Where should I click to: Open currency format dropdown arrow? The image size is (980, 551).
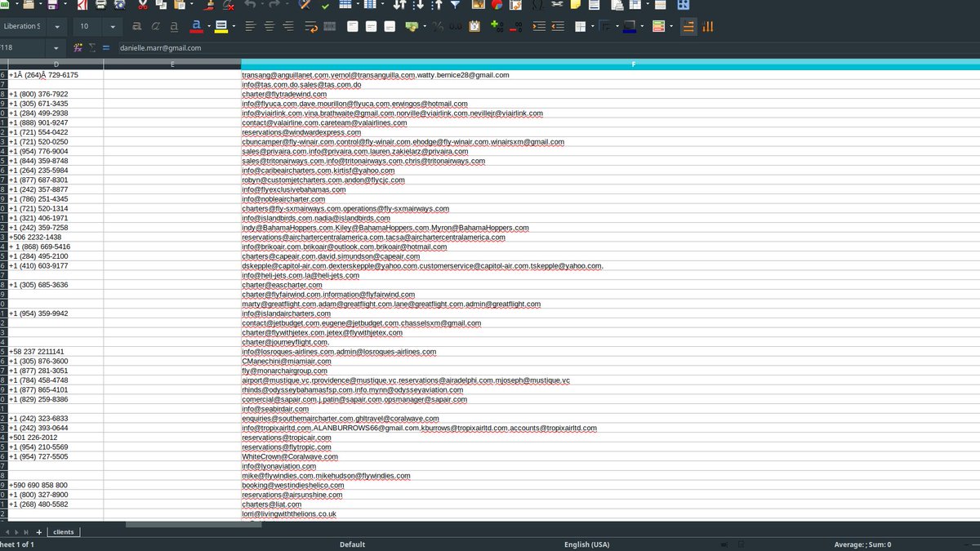[x=425, y=26]
